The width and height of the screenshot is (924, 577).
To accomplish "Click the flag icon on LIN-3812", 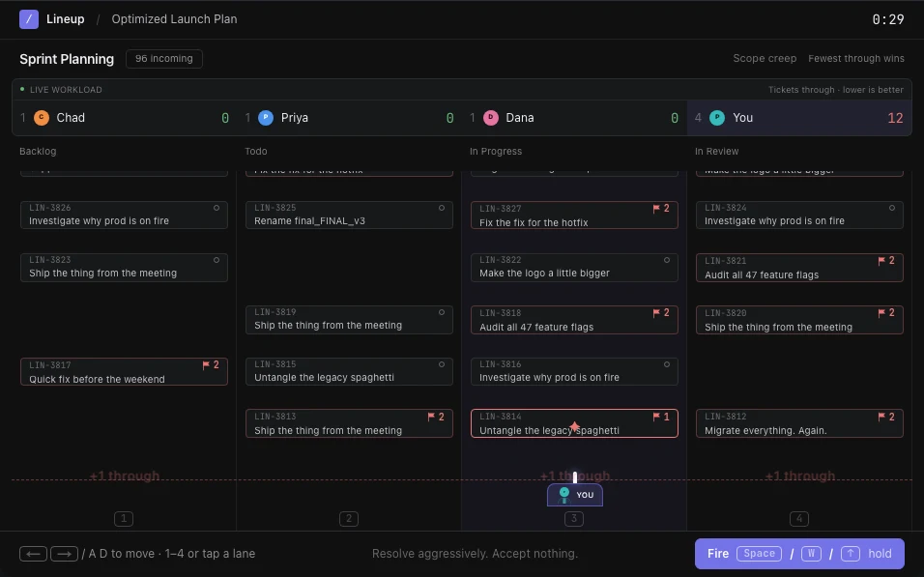I will [881, 417].
